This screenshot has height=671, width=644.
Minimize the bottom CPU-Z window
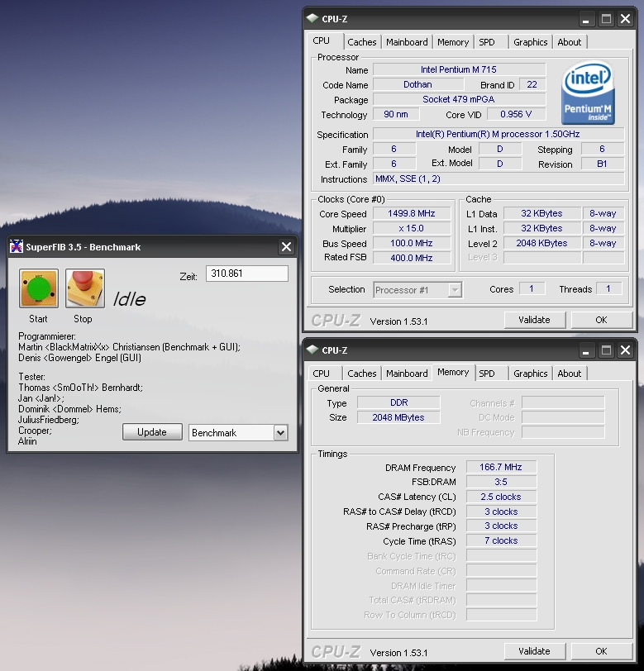click(x=586, y=350)
